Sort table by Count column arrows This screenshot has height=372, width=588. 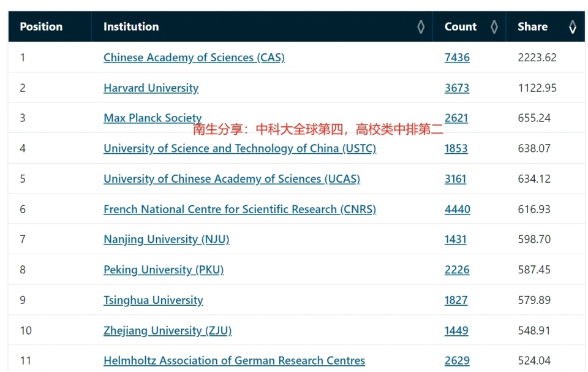[x=494, y=26]
